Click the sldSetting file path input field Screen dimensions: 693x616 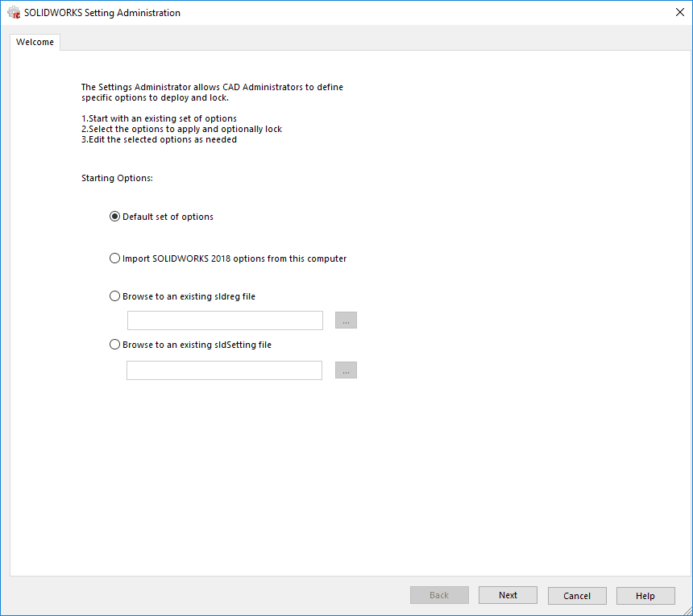(x=224, y=370)
